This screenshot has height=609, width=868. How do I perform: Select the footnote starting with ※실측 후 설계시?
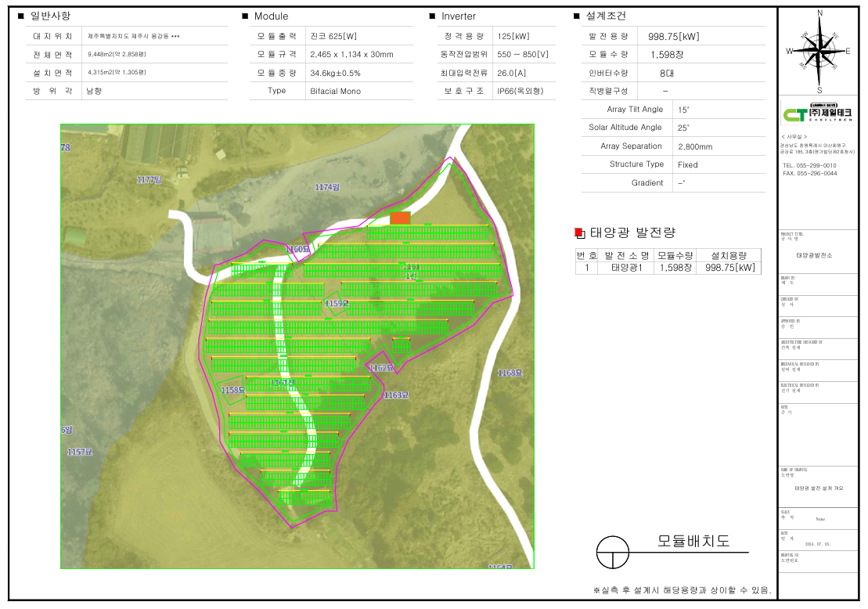click(682, 590)
